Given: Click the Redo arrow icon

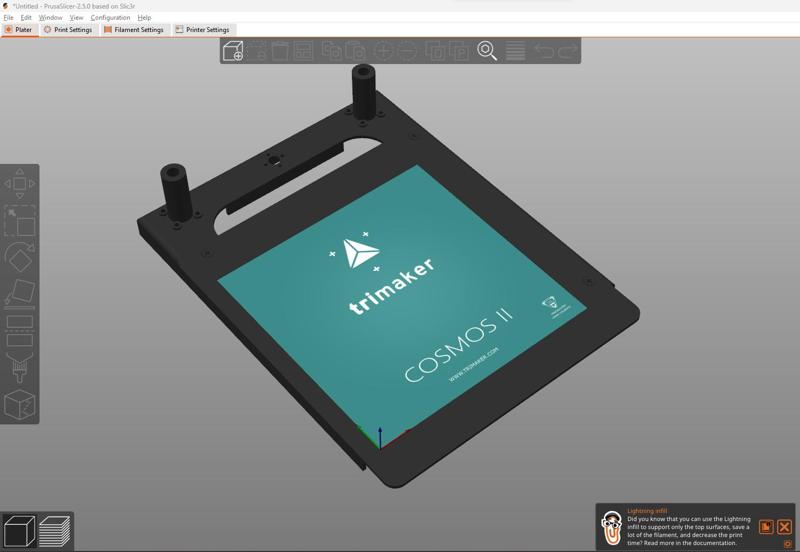Looking at the screenshot, I should tap(567, 51).
